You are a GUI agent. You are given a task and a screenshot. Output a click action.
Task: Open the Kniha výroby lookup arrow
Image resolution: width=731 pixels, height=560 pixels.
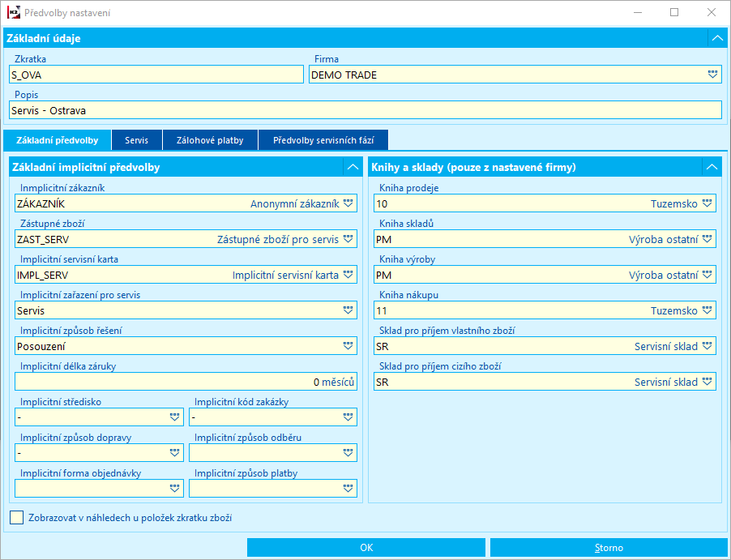tap(707, 275)
